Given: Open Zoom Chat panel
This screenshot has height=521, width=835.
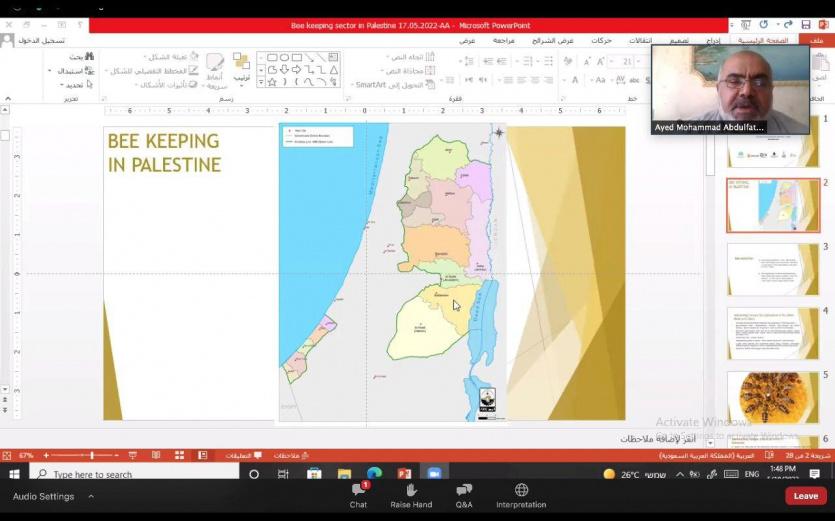Looking at the screenshot, I should coord(358,490).
